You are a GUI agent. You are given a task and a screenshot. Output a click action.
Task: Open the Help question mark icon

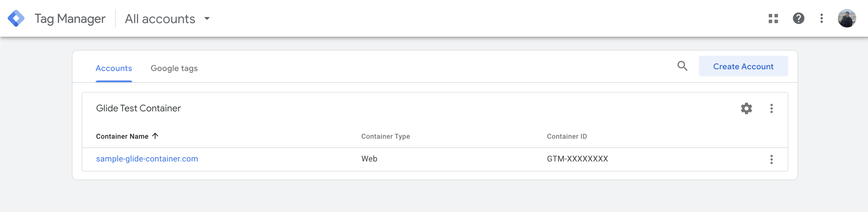click(x=798, y=18)
